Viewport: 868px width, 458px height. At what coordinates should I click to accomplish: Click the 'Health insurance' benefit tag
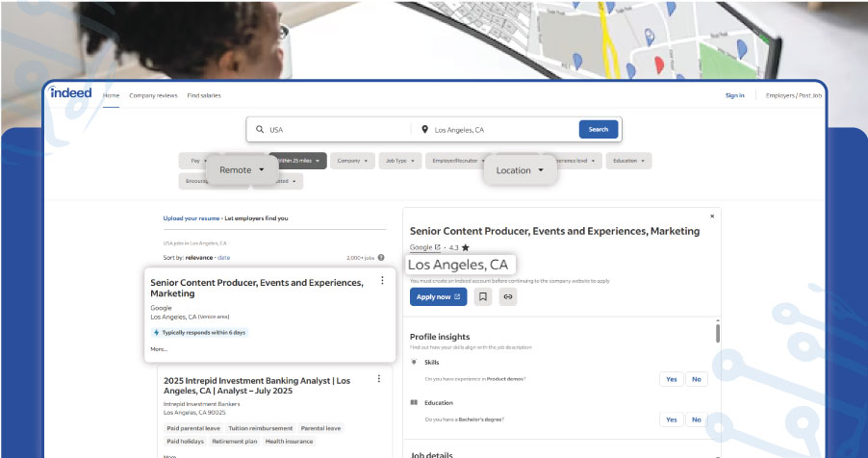coord(289,442)
